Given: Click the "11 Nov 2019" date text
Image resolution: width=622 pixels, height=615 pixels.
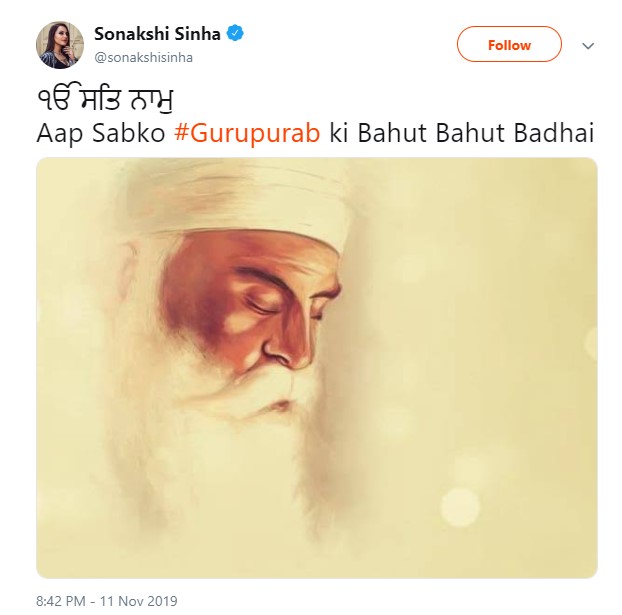Looking at the screenshot, I should click(x=139, y=601).
